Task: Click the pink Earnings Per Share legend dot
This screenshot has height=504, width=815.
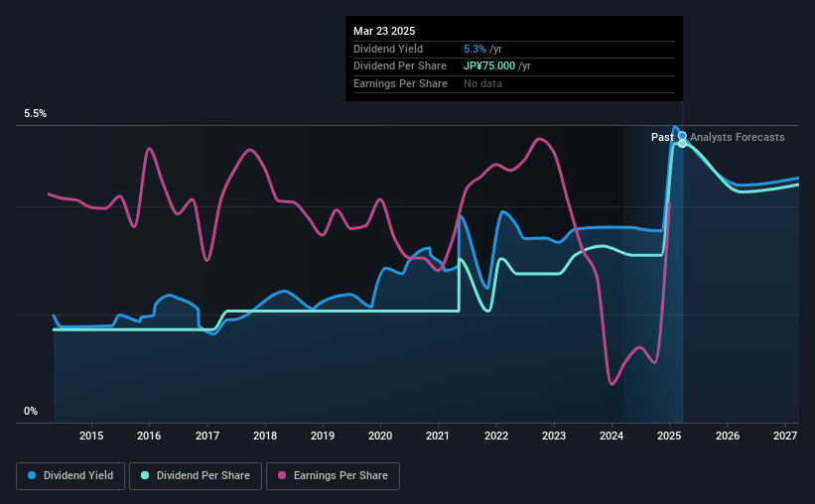Action: 282,475
